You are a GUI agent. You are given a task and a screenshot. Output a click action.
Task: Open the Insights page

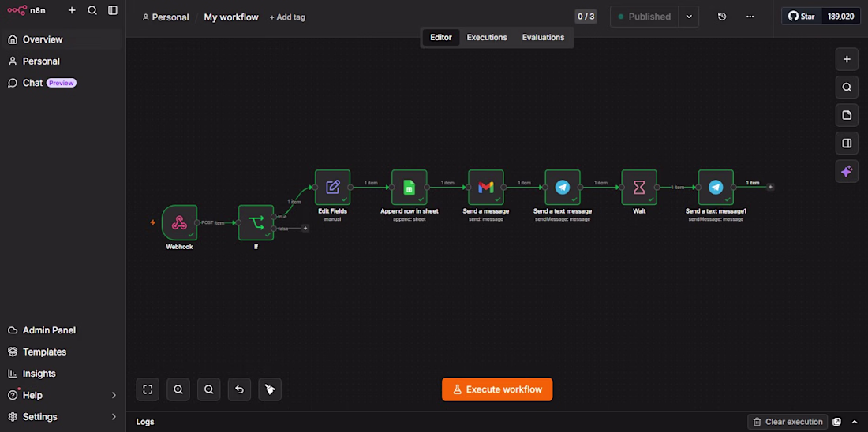[63, 374]
